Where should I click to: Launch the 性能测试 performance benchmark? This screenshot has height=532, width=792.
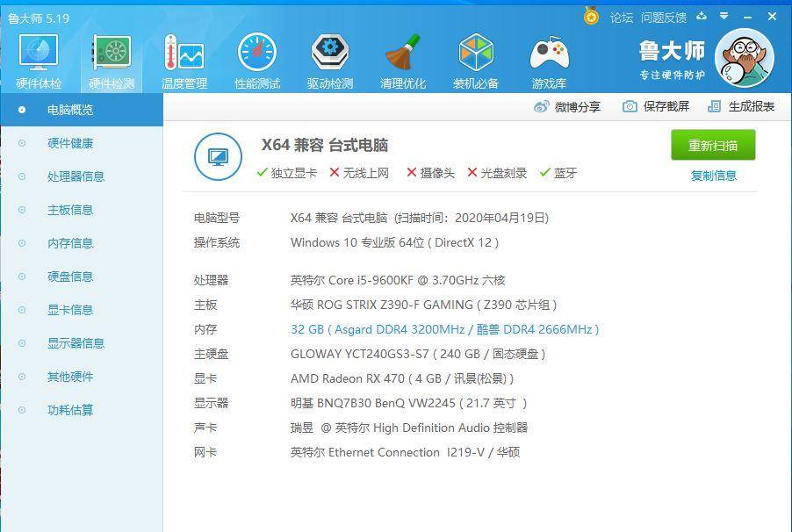[x=257, y=57]
